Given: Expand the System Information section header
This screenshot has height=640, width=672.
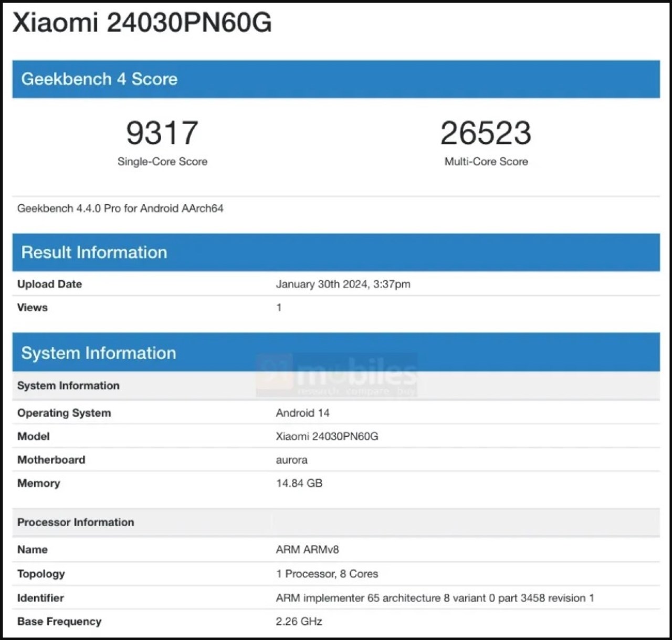Looking at the screenshot, I should pos(99,353).
